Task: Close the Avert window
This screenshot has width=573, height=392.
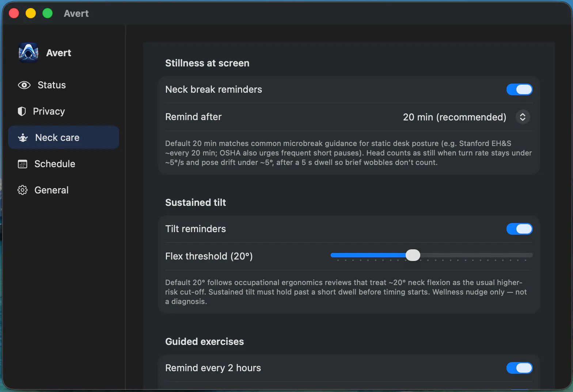Action: [14, 14]
